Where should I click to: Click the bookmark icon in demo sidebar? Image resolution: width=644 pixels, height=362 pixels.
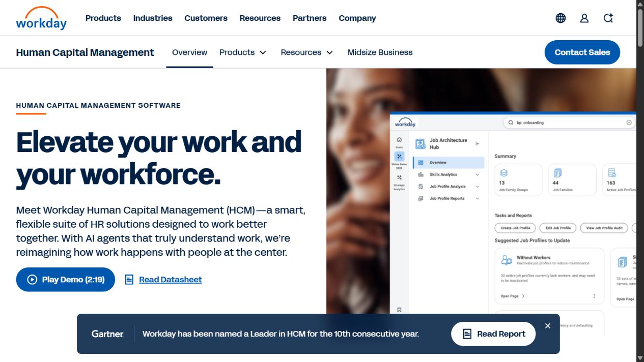click(399, 310)
